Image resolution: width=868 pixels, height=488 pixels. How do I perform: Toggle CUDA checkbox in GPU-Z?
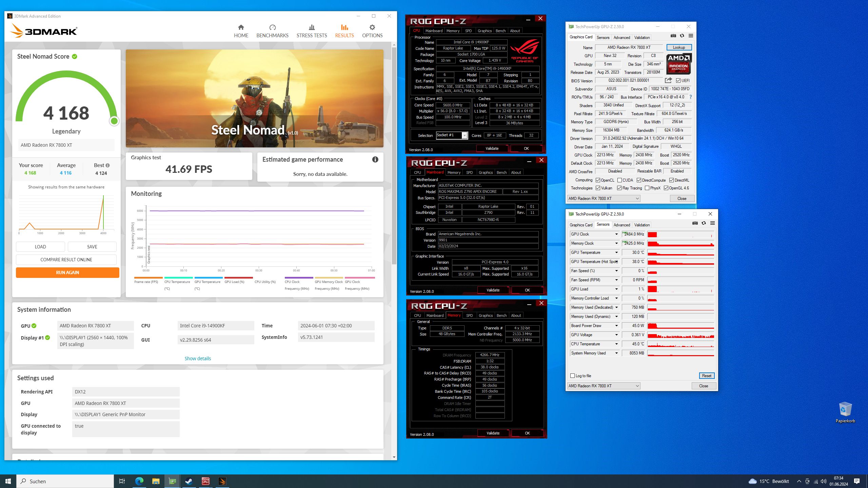click(619, 180)
